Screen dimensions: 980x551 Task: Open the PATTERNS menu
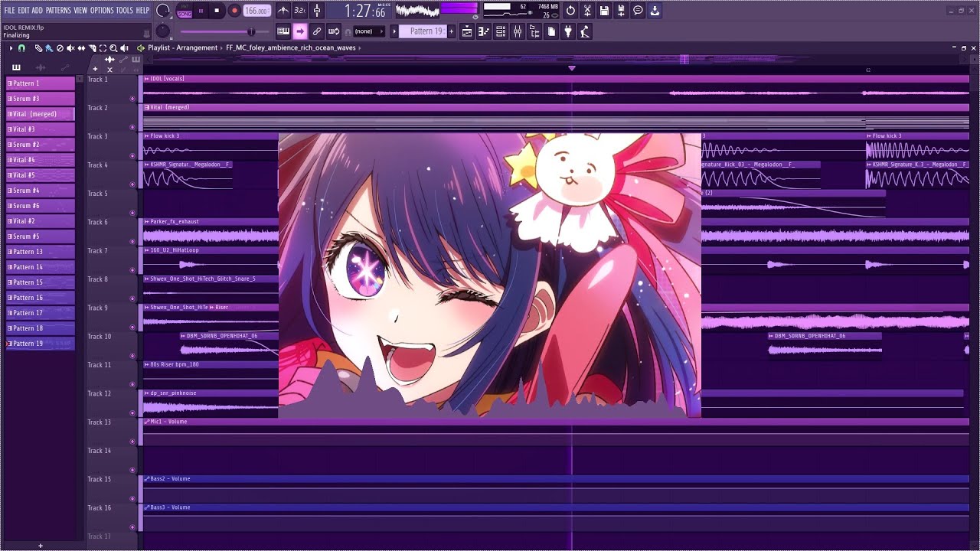58,11
